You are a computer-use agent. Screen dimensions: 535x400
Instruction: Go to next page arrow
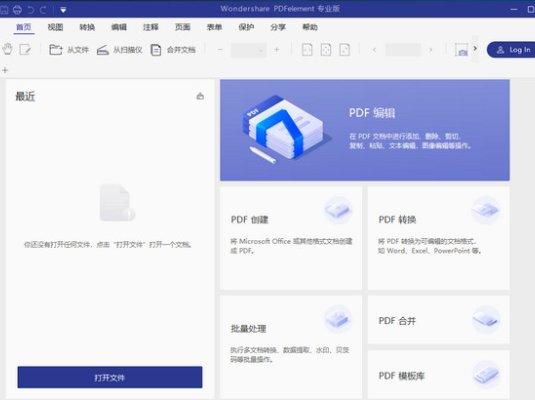click(x=431, y=50)
